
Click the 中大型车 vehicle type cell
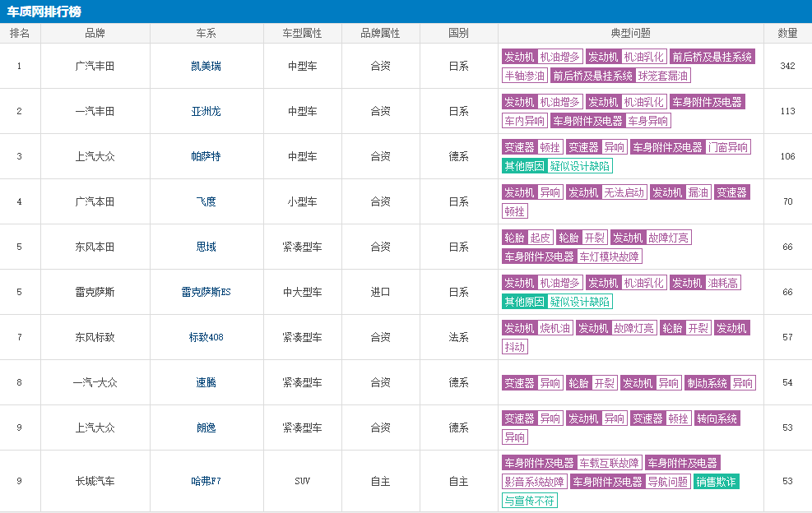pos(302,292)
